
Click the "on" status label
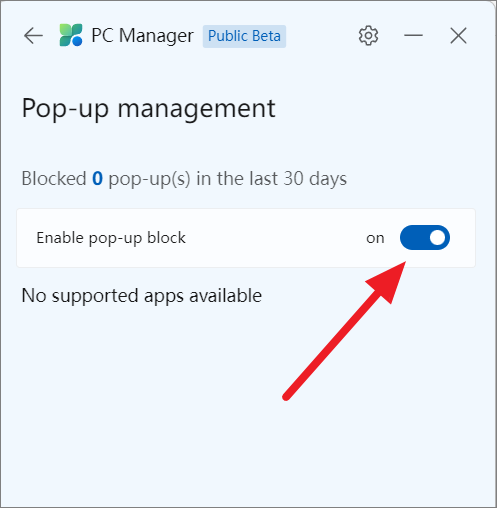coord(375,239)
